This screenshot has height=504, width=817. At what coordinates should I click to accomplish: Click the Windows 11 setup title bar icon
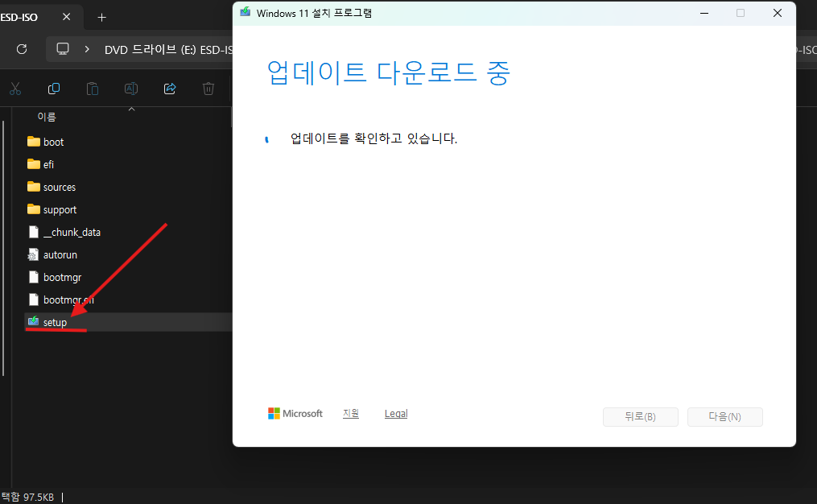(x=245, y=13)
